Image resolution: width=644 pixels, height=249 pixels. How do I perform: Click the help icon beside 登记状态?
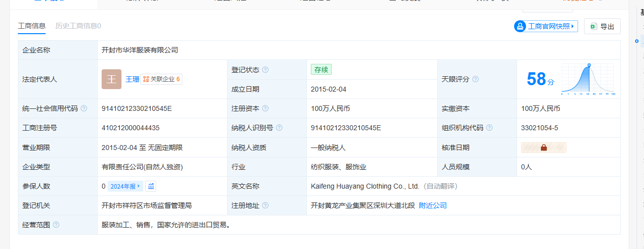pyautogui.click(x=265, y=70)
